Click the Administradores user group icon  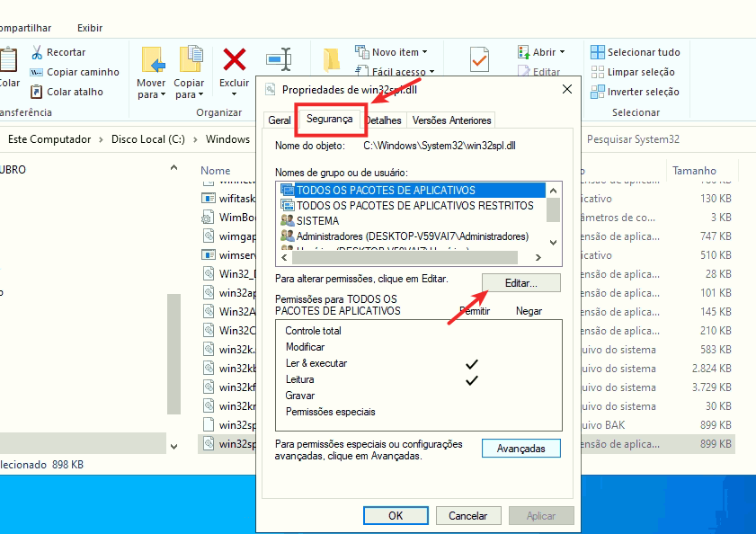(x=288, y=236)
